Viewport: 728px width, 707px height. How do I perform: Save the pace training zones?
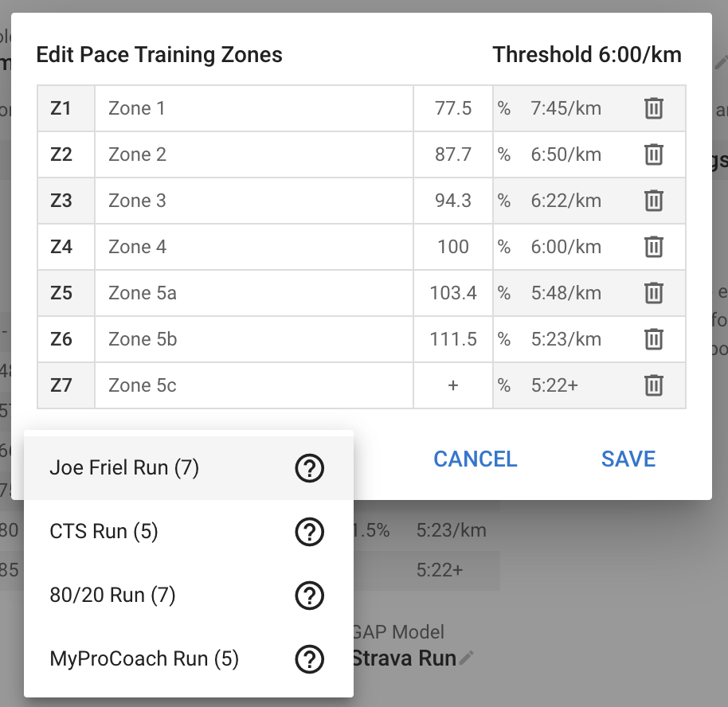[x=628, y=459]
